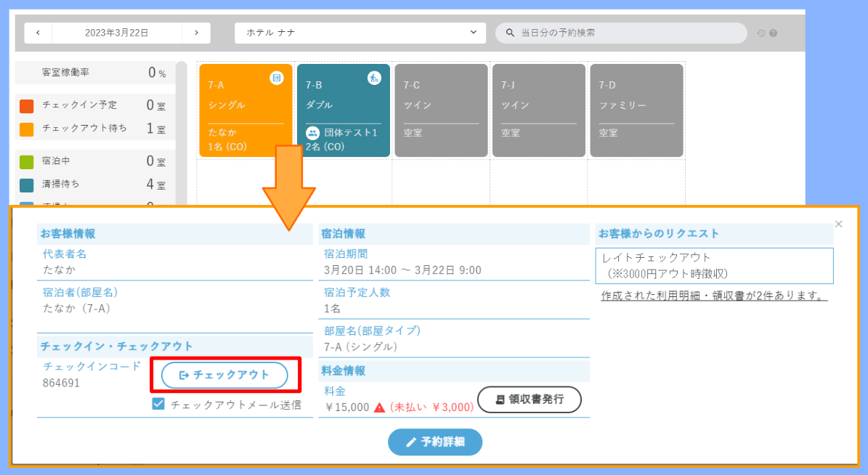Click the orange チェックイン予定 color swatch
868x475 pixels.
pos(27,106)
